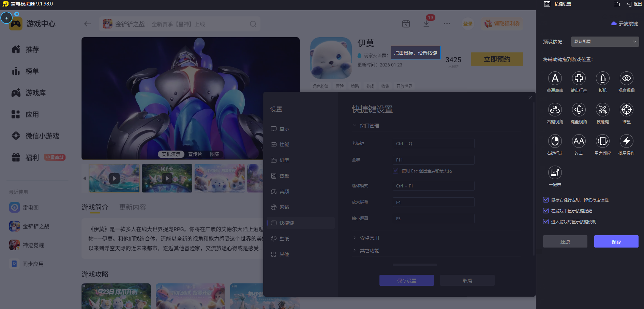Click the 迷你模式 Ctrl + F1 field
The height and width of the screenshot is (309, 644).
433,186
